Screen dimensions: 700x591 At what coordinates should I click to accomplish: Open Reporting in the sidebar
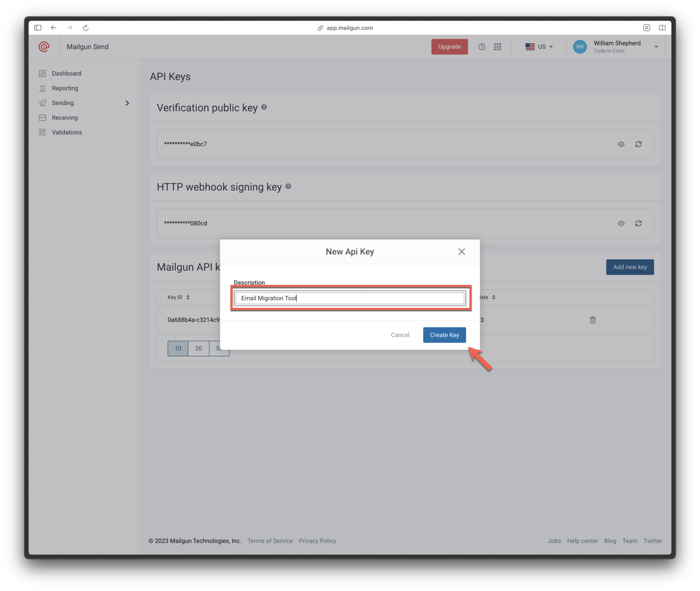pos(65,88)
